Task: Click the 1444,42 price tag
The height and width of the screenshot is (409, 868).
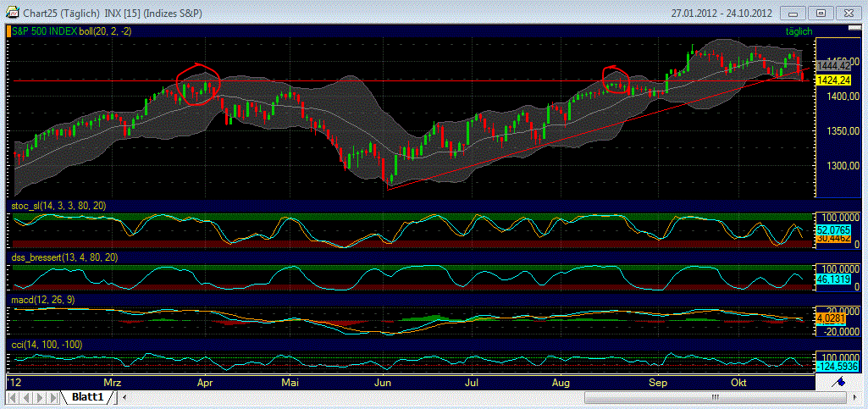Action: tap(832, 66)
